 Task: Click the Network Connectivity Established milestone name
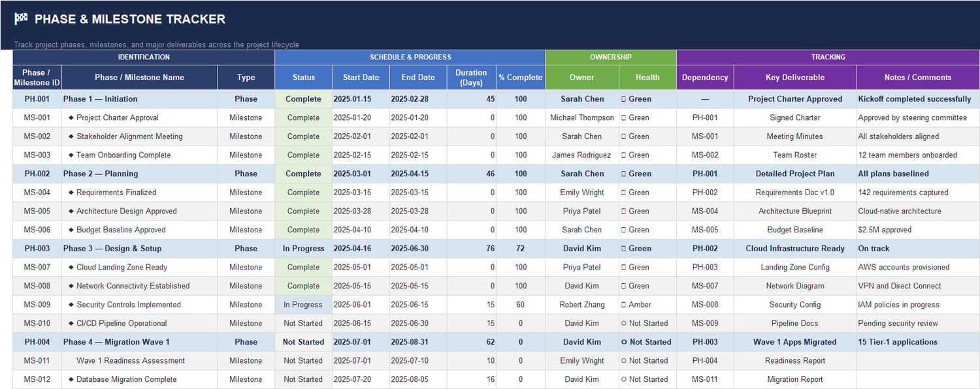[133, 286]
